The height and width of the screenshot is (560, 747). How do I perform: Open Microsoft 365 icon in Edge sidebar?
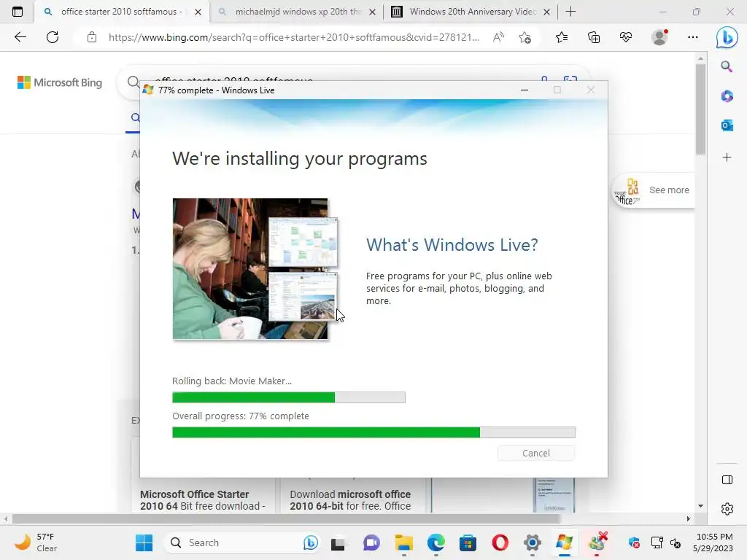coord(727,96)
